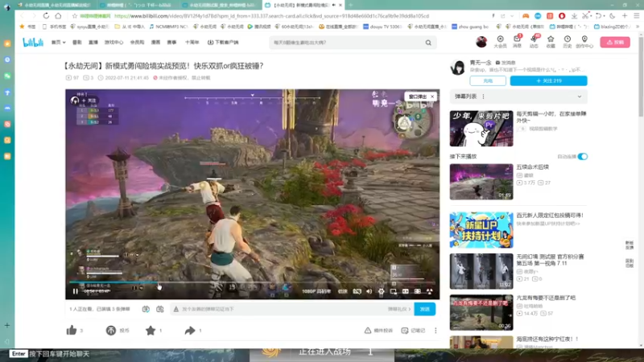Click Download Client nav item
644x362 pixels.
click(223, 43)
